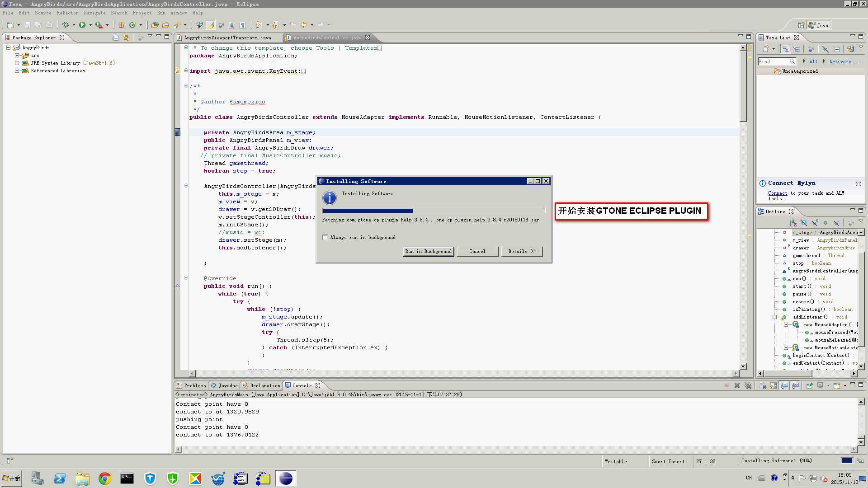Click the Open Task folder icon
Viewport: 868px width, 488px height.
tap(165, 25)
